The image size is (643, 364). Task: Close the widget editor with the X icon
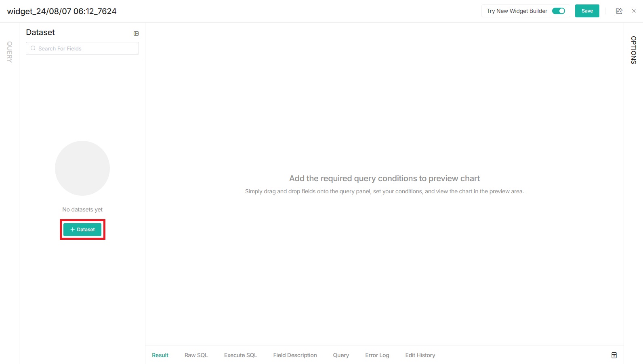[634, 11]
